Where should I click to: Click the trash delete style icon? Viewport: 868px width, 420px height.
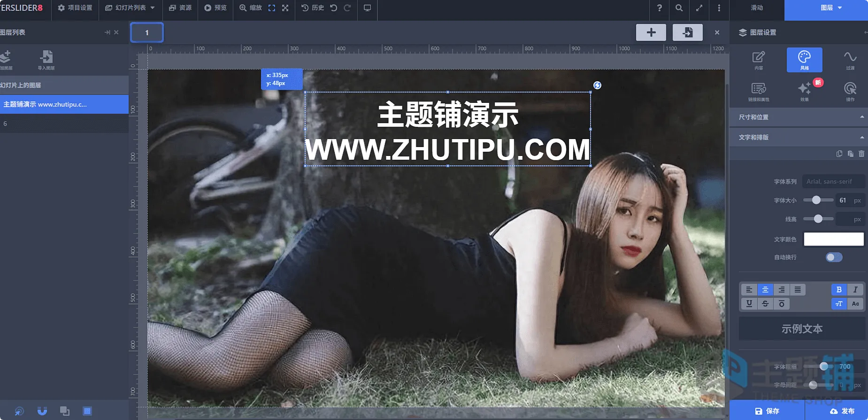pyautogui.click(x=861, y=154)
